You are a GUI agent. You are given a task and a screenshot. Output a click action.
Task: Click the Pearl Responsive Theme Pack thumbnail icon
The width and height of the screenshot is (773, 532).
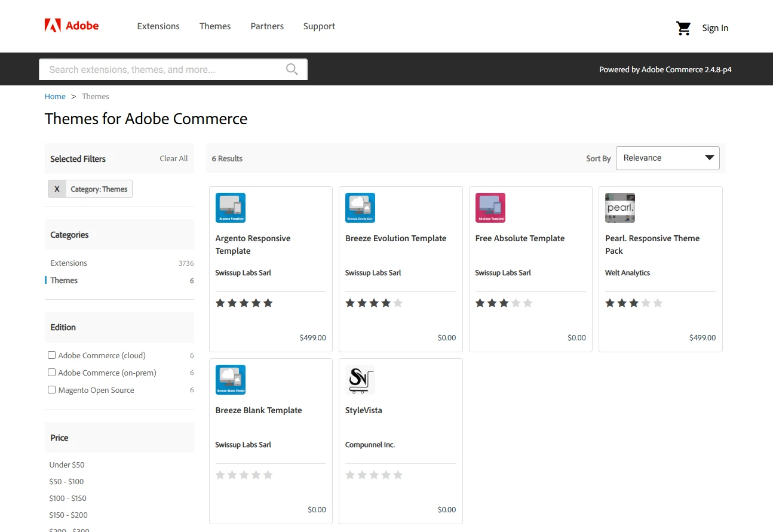coord(619,207)
